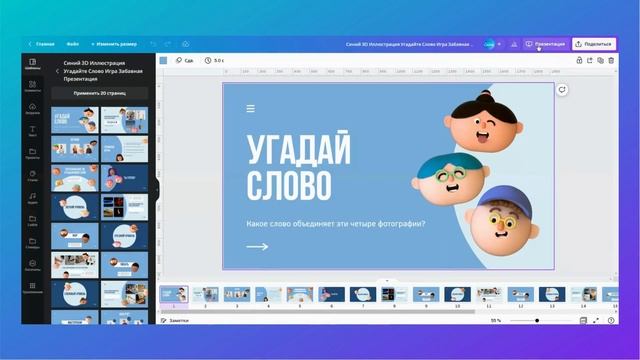640x360 pixels.
Task: Expand the plus dropdown beside the Canva avatar
Action: [499, 44]
